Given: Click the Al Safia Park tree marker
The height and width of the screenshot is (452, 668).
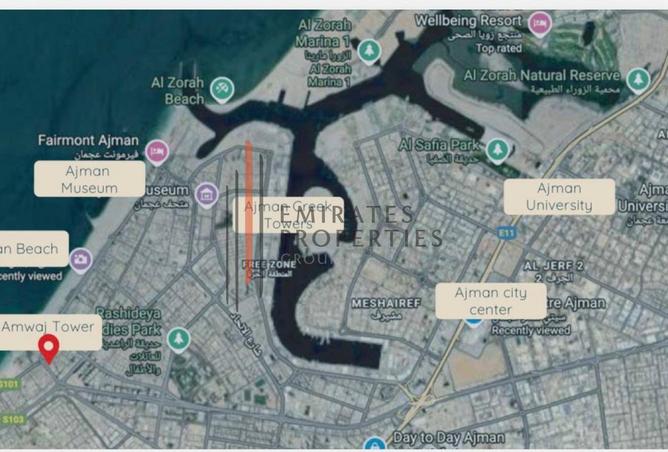Looking at the screenshot, I should point(497,151).
